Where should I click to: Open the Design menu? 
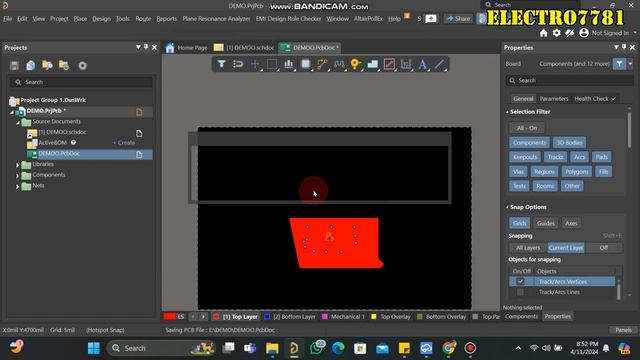pyautogui.click(x=101, y=19)
